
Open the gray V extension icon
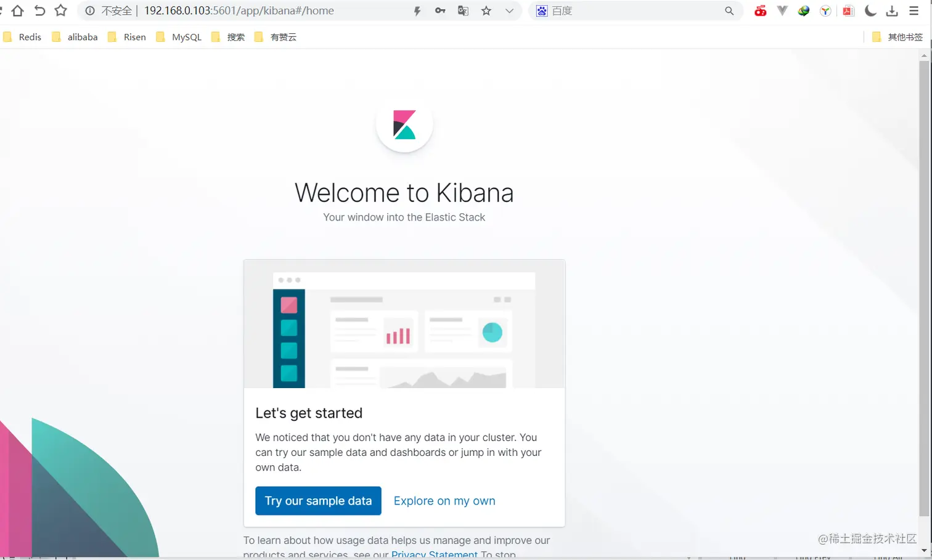(782, 10)
